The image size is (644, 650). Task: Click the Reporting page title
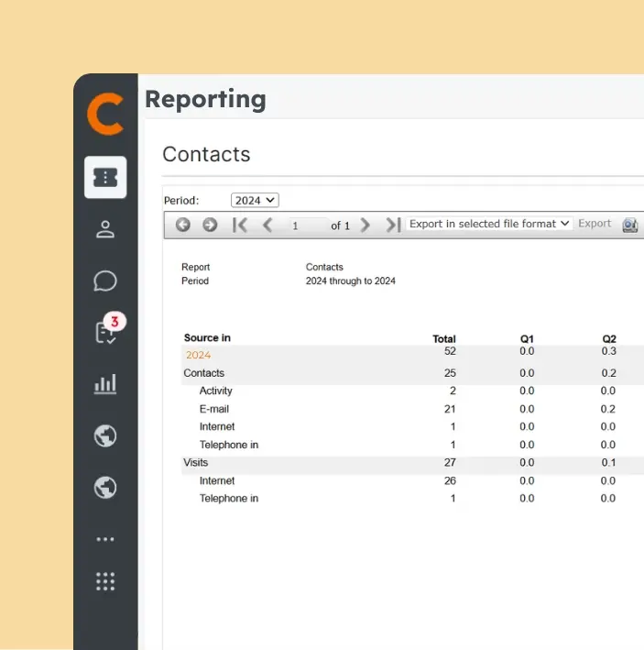click(x=205, y=100)
